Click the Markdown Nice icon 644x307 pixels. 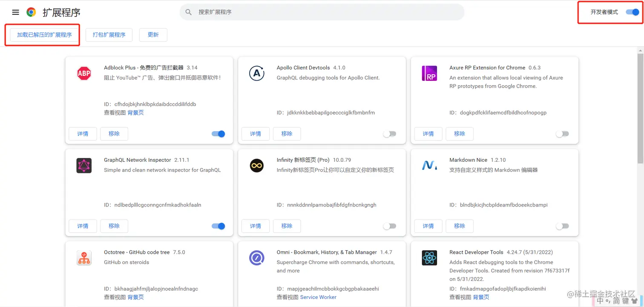tap(429, 166)
